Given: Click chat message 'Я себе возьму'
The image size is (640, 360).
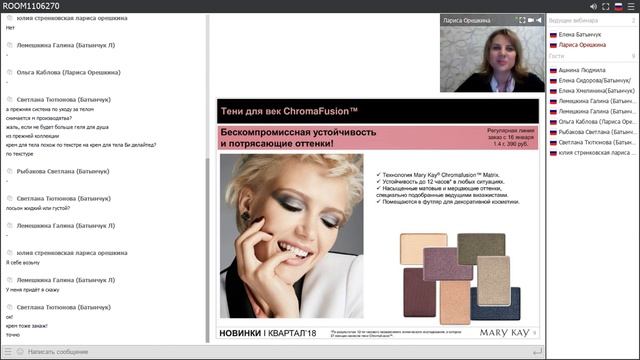Looking at the screenshot, I should 23,262.
